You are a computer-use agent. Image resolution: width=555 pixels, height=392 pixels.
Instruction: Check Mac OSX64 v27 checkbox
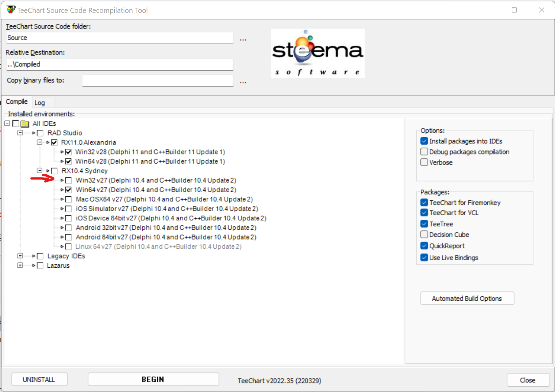tap(69, 199)
